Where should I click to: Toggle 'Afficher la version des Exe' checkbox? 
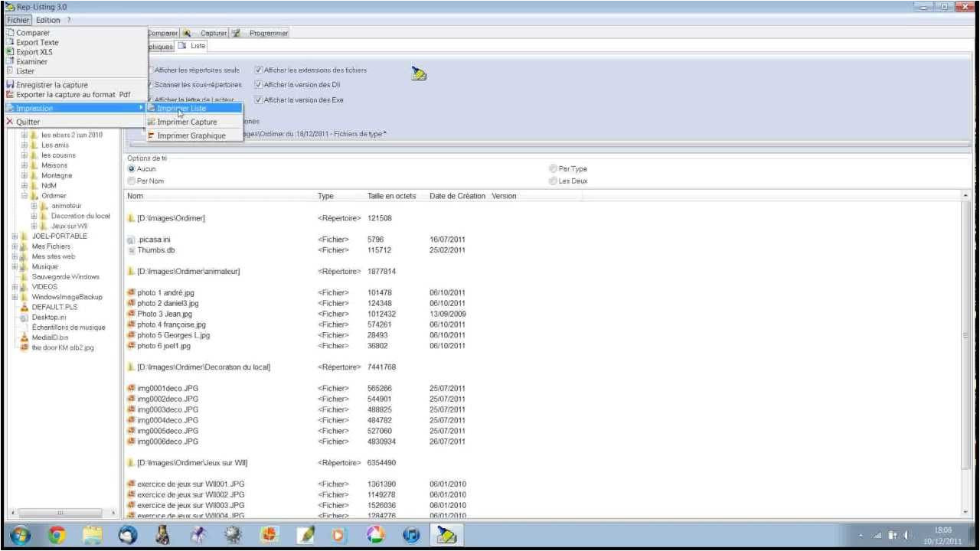click(259, 99)
